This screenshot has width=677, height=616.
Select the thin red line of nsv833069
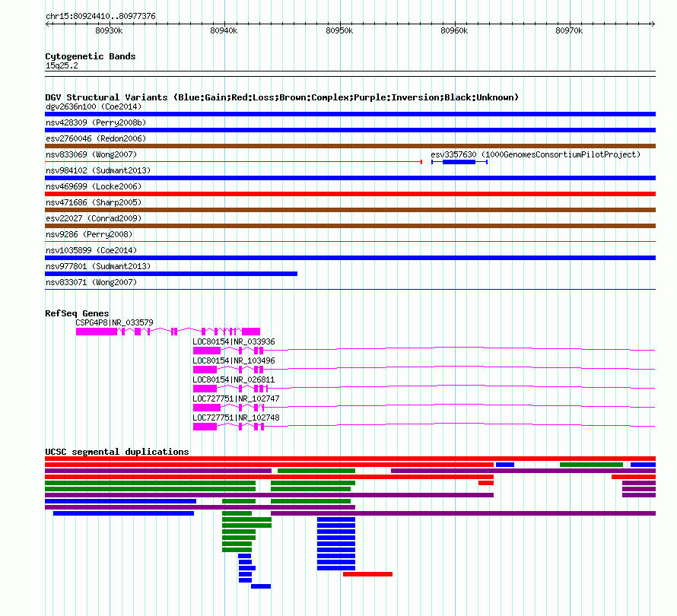pyautogui.click(x=234, y=162)
